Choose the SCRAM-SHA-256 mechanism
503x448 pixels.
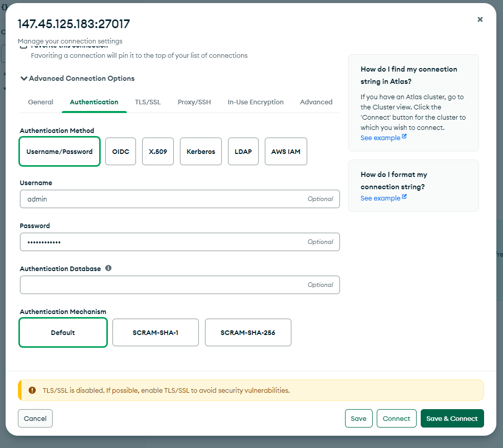[248, 332]
